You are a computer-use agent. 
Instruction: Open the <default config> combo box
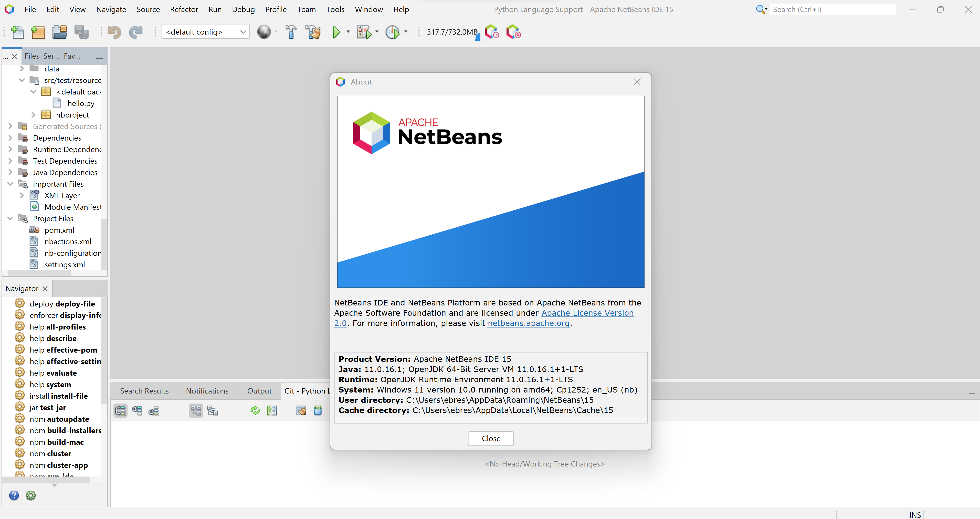click(205, 32)
